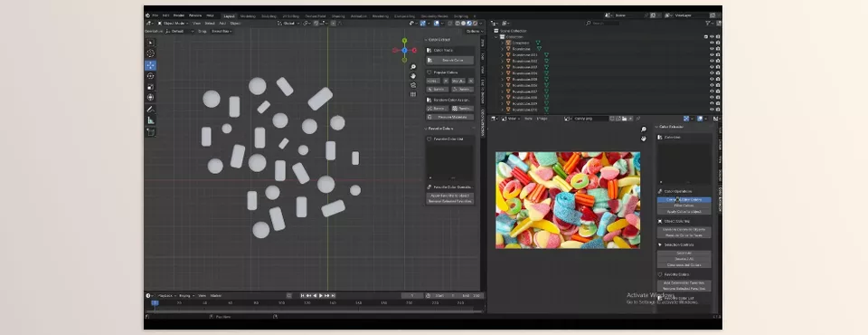Select the Move tool in viewport toolbar
This screenshot has width=868, height=335.
pos(151,65)
